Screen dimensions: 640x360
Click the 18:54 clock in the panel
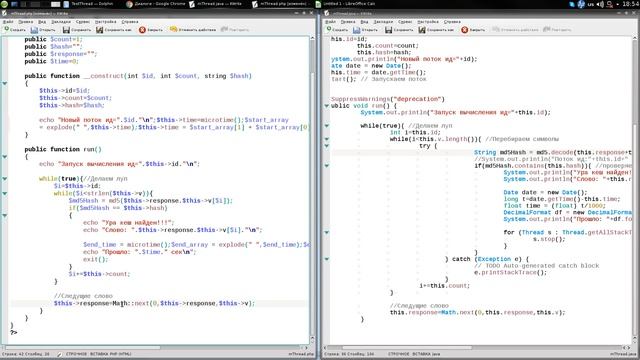click(x=631, y=4)
